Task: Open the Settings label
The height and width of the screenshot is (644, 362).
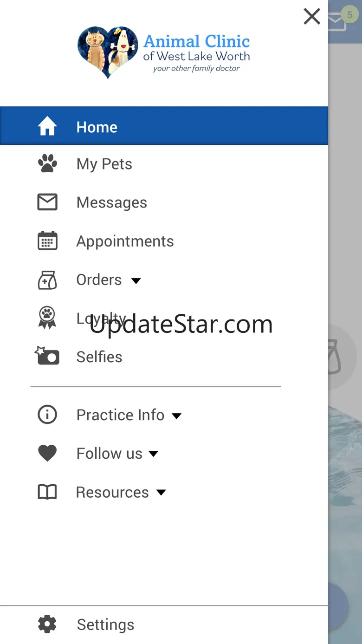Action: (105, 624)
